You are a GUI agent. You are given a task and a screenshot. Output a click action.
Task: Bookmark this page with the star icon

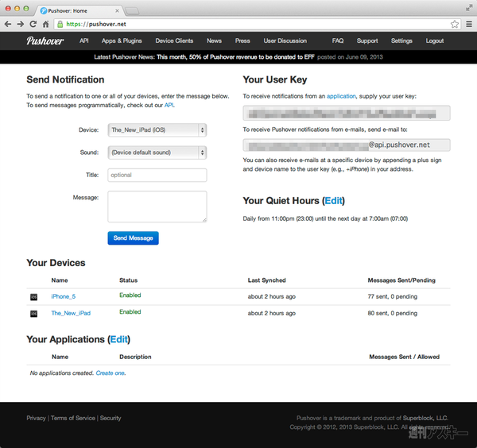tap(455, 24)
